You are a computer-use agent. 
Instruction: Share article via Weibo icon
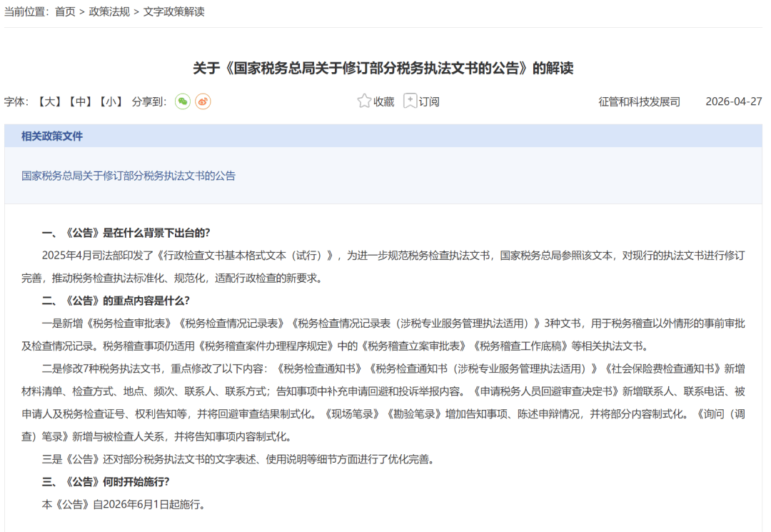[203, 101]
